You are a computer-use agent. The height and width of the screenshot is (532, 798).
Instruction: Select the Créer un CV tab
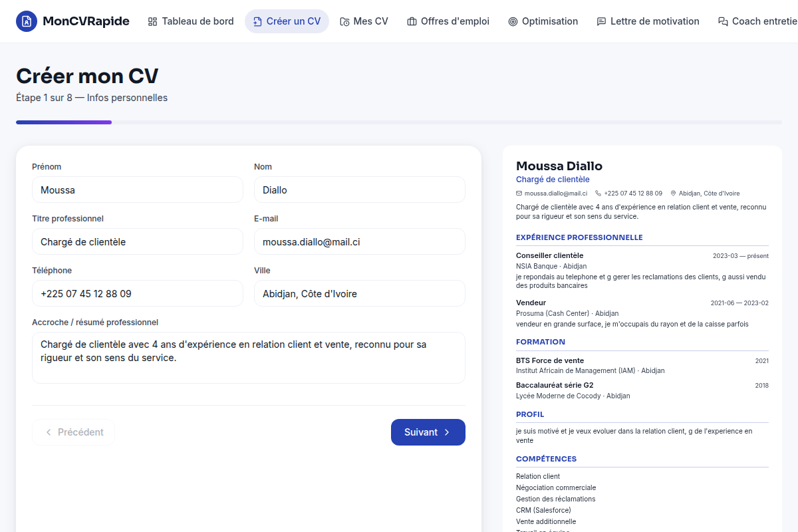pos(287,21)
